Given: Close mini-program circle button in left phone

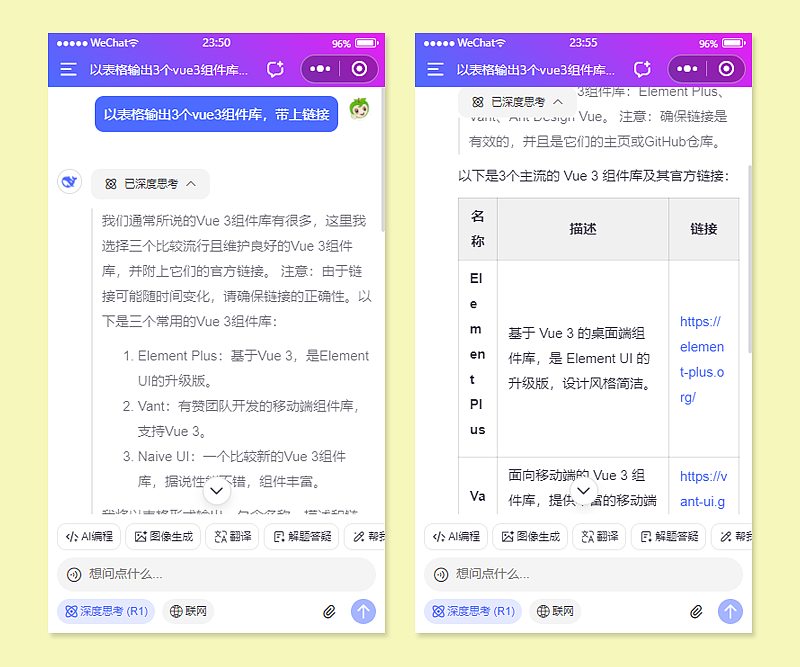Looking at the screenshot, I should tap(359, 69).
